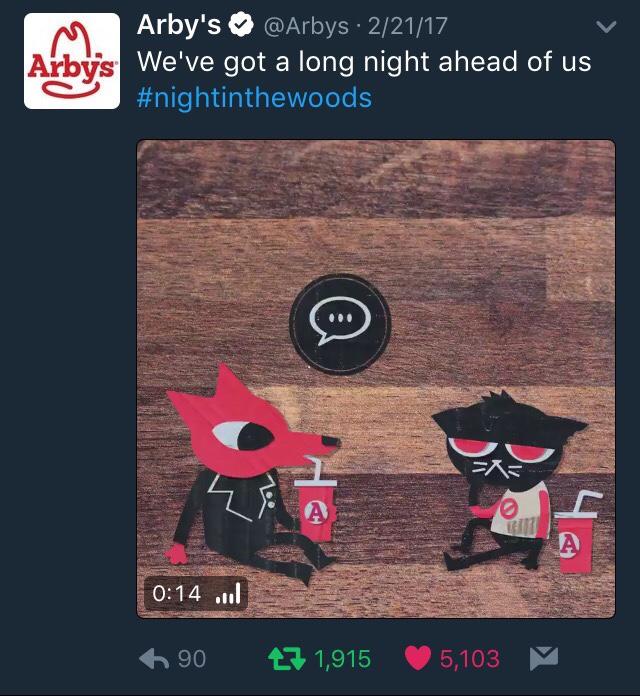Click the speech bubble circle in video
This screenshot has width=640, height=696.
point(340,324)
